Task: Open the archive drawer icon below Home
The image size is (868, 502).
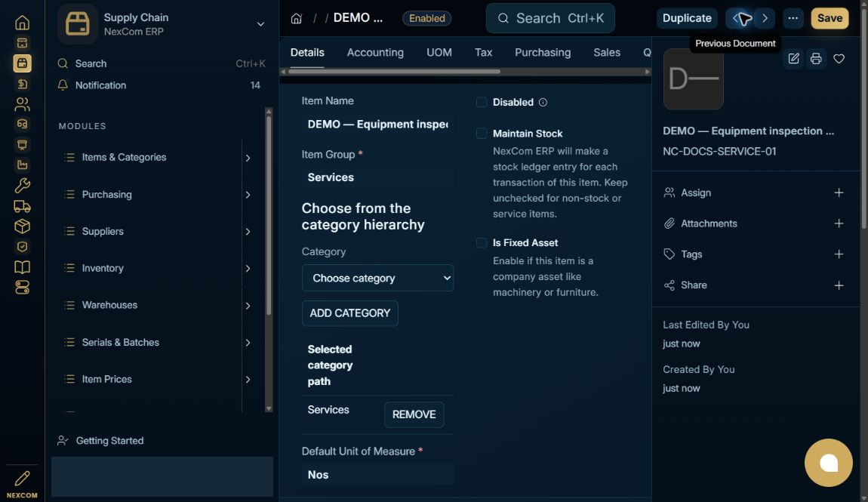Action: (x=22, y=43)
